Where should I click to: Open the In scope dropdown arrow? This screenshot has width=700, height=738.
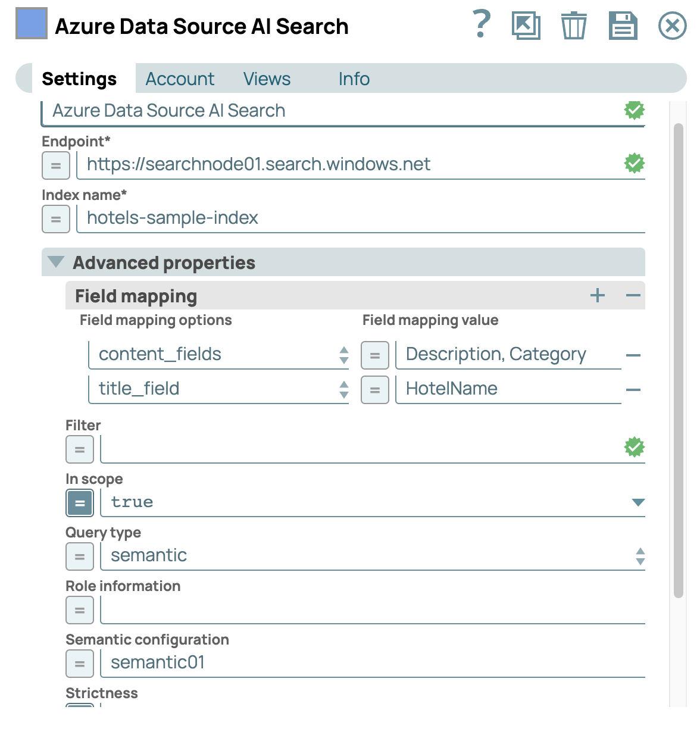coord(638,502)
